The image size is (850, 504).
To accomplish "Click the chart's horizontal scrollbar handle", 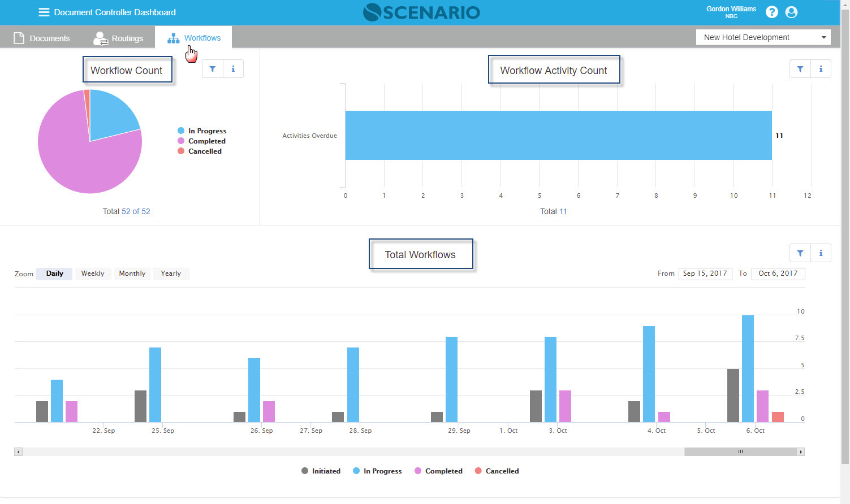I will coord(740,451).
